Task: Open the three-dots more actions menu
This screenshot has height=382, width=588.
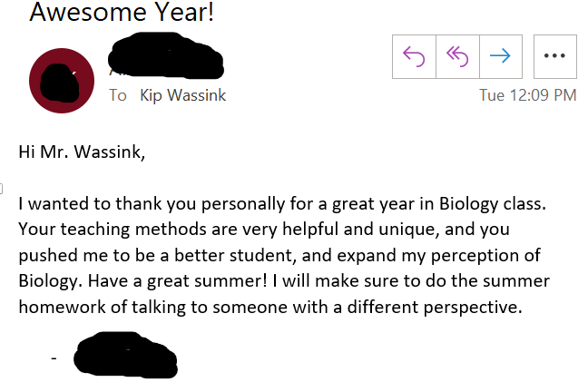Action: coord(555,56)
